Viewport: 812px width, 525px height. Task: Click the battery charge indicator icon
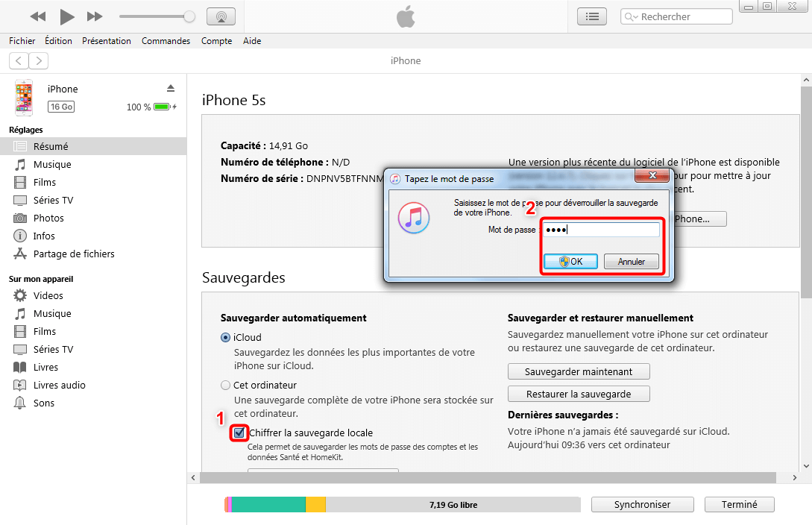pos(162,107)
